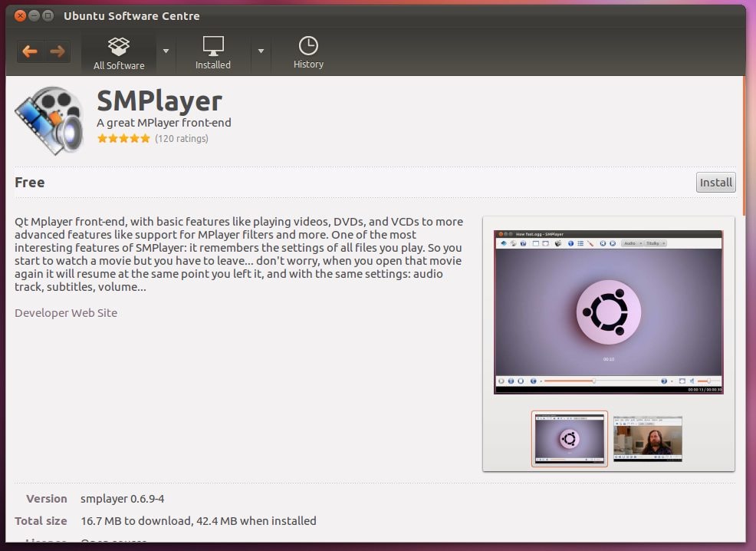Click the 'Qt Mplayer front-end' description paragraph

238,254
